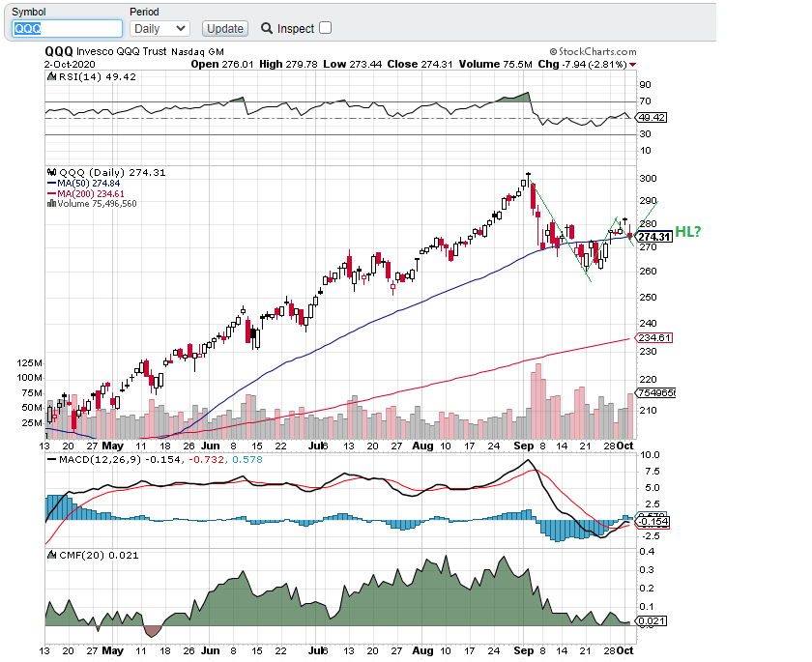Image resolution: width=812 pixels, height=662 pixels.
Task: Click the StockCharts.com watermark link
Action: (x=593, y=52)
